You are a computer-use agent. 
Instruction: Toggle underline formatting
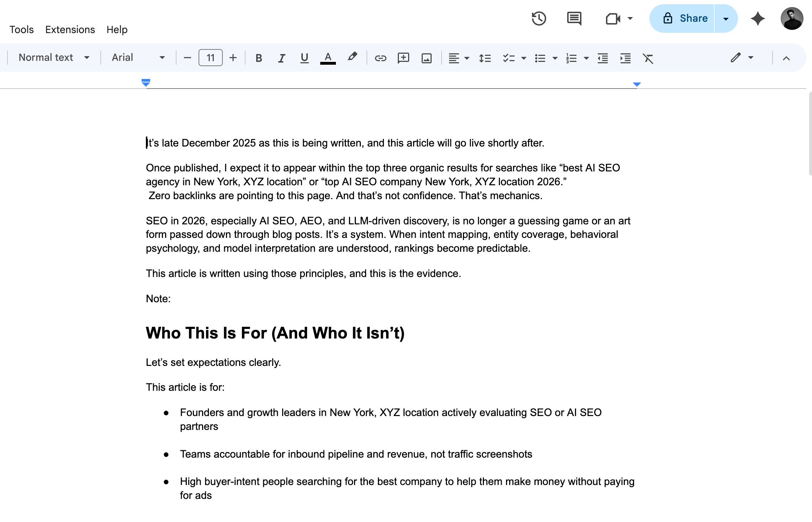[304, 58]
